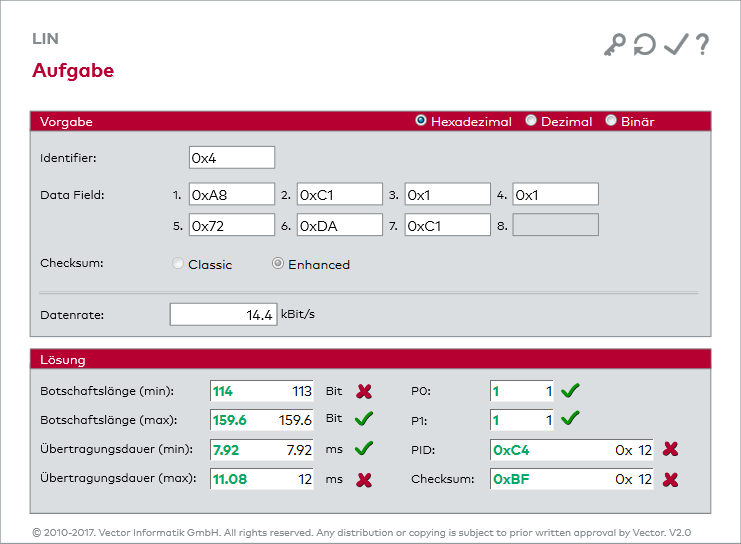This screenshot has height=544, width=741.
Task: Select the Classic checksum option
Action: [x=179, y=265]
